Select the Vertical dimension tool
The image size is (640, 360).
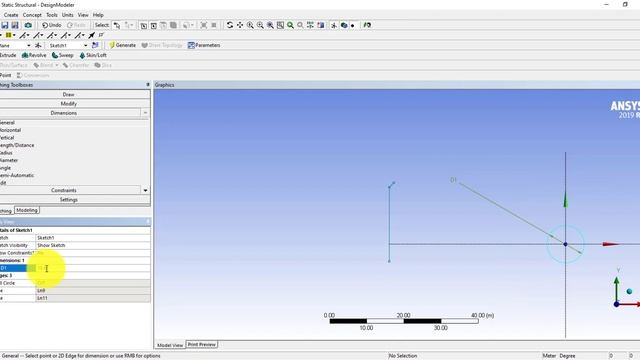pyautogui.click(x=7, y=138)
